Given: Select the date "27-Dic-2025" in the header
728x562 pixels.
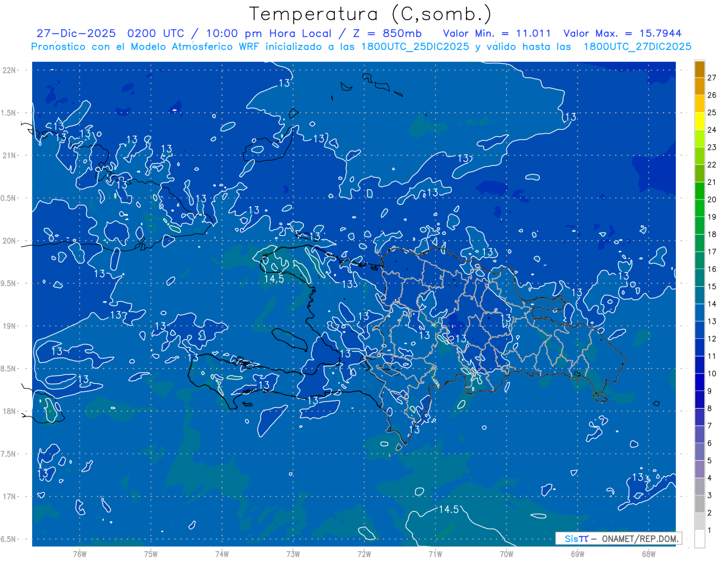Looking at the screenshot, I should pyautogui.click(x=75, y=34).
